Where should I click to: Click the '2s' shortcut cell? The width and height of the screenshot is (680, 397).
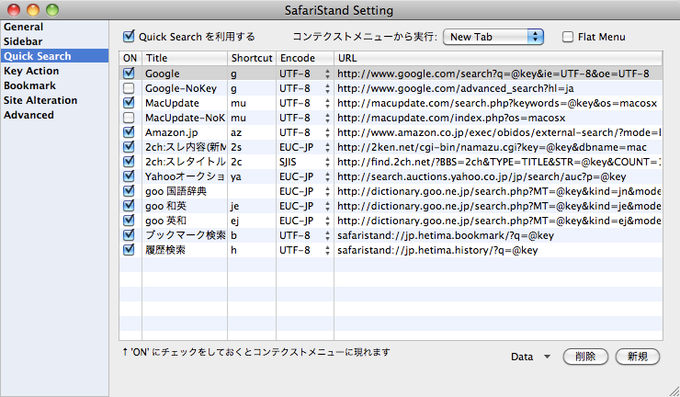[x=252, y=147]
